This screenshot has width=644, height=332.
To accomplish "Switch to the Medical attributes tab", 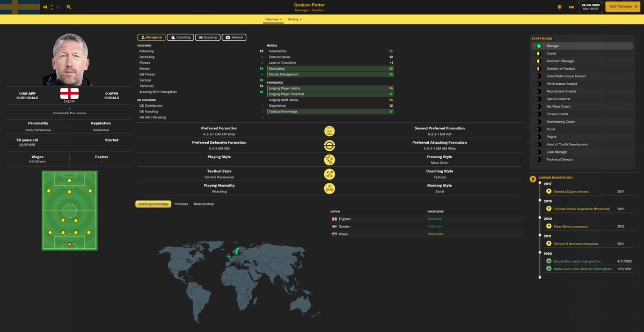I will [x=234, y=38].
